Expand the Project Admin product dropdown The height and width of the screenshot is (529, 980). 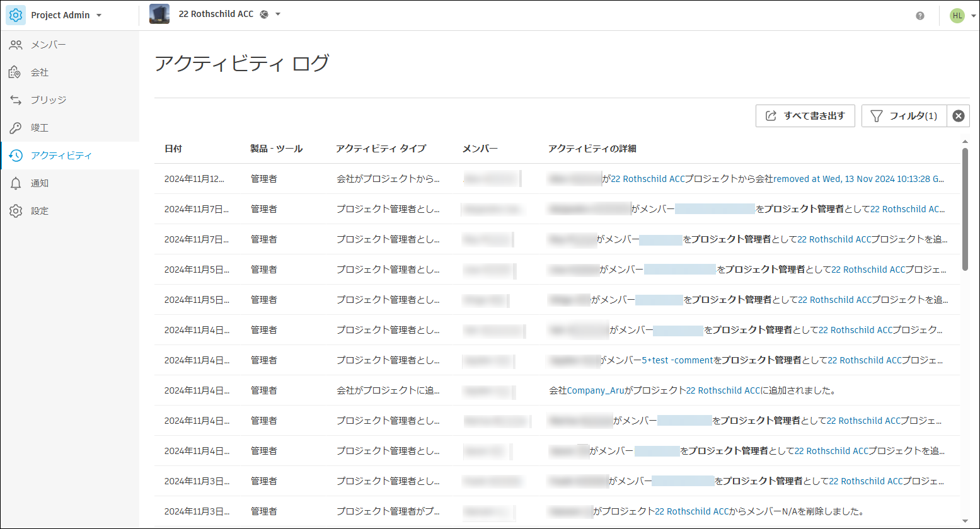click(x=99, y=16)
